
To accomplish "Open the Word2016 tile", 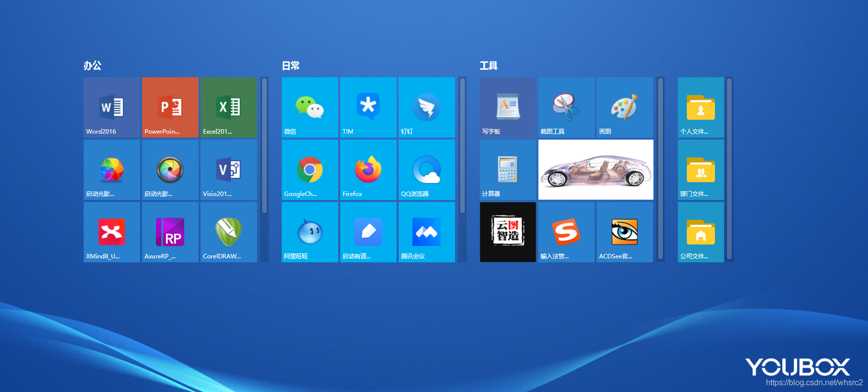I will point(112,107).
